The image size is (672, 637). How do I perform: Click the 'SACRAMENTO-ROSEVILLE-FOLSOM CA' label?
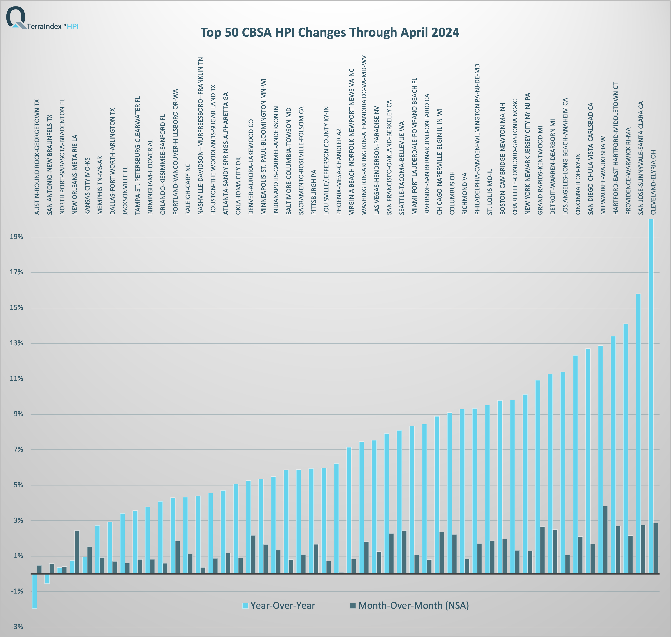click(x=301, y=161)
